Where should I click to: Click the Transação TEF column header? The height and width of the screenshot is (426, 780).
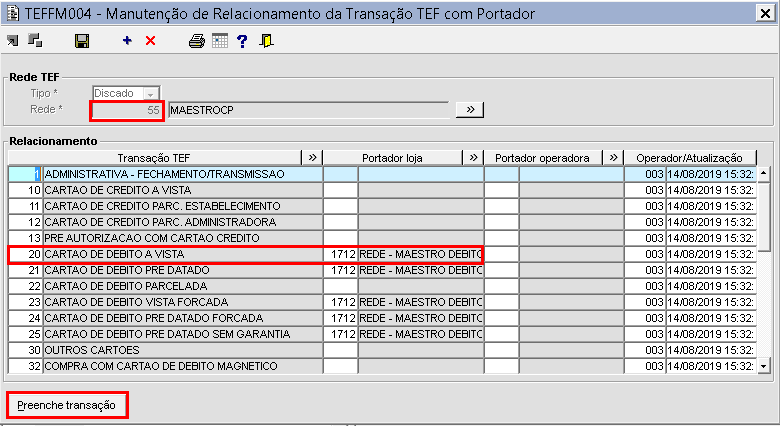point(154,158)
